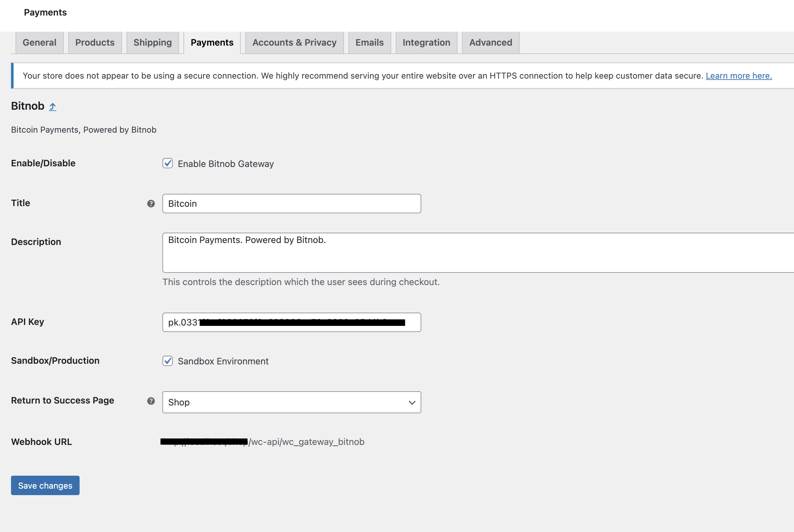The width and height of the screenshot is (794, 532).
Task: Switch to the Advanced tab
Action: coord(491,43)
